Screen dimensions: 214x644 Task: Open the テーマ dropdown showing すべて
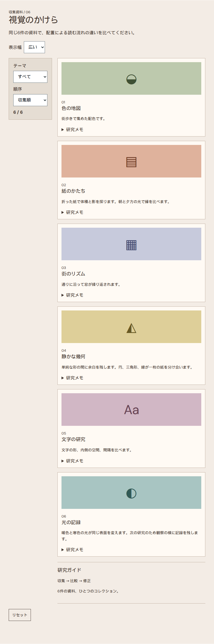(30, 77)
